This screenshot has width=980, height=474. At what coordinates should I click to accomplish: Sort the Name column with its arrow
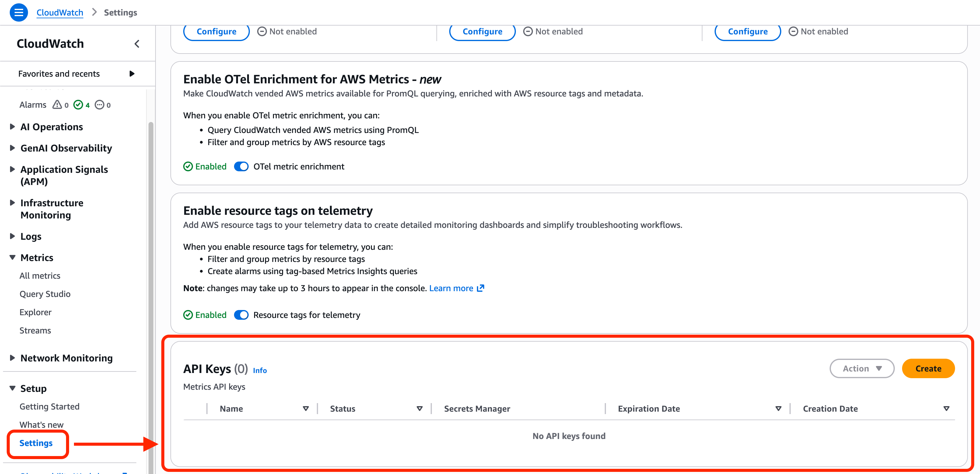[306, 409]
